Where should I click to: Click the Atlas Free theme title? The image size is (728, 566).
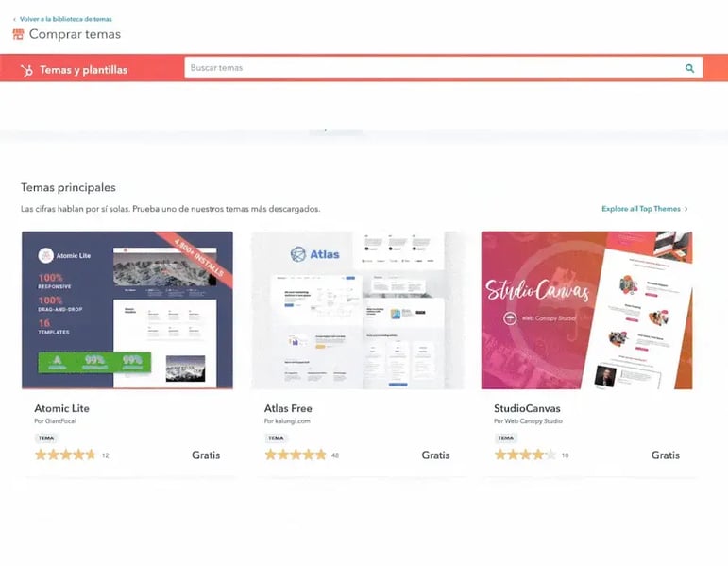(x=288, y=408)
